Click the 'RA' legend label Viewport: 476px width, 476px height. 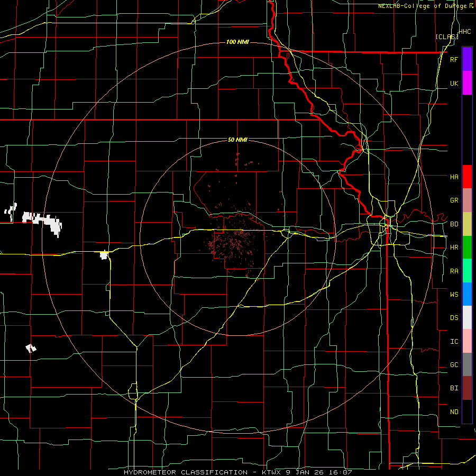[x=454, y=271]
